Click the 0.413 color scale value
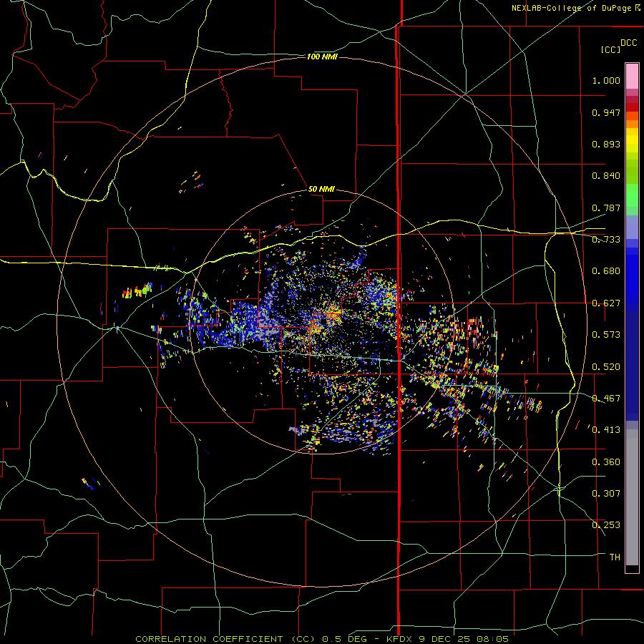Image resolution: width=644 pixels, height=644 pixels. [606, 430]
